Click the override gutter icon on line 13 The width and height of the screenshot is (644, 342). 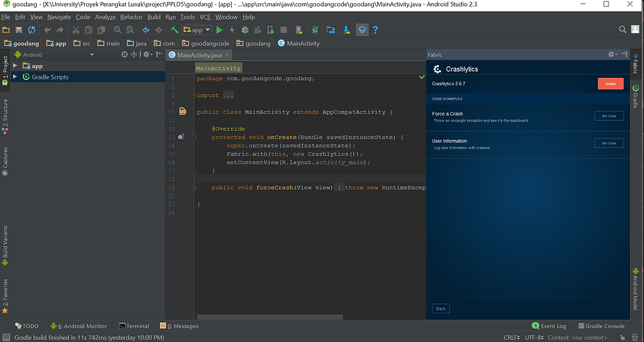coord(181,137)
